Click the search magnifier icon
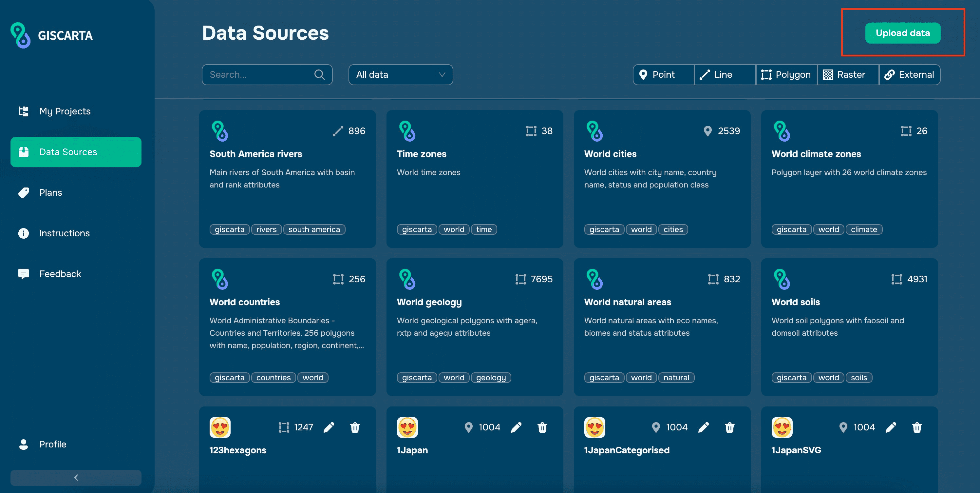This screenshot has height=493, width=980. tap(320, 75)
